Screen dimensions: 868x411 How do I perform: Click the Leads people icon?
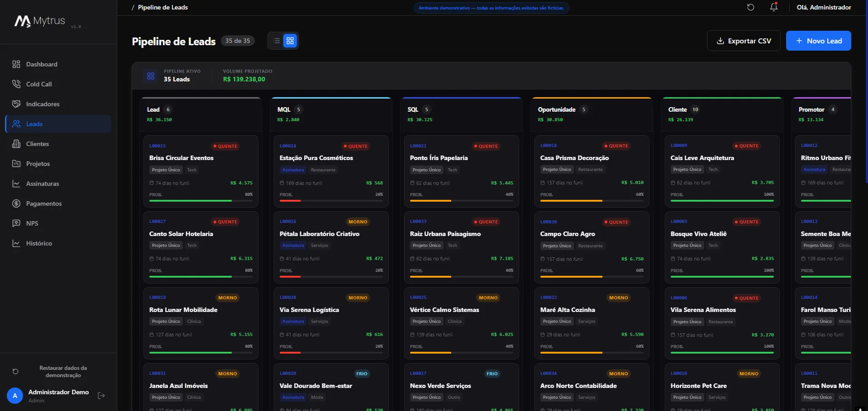pyautogui.click(x=16, y=124)
